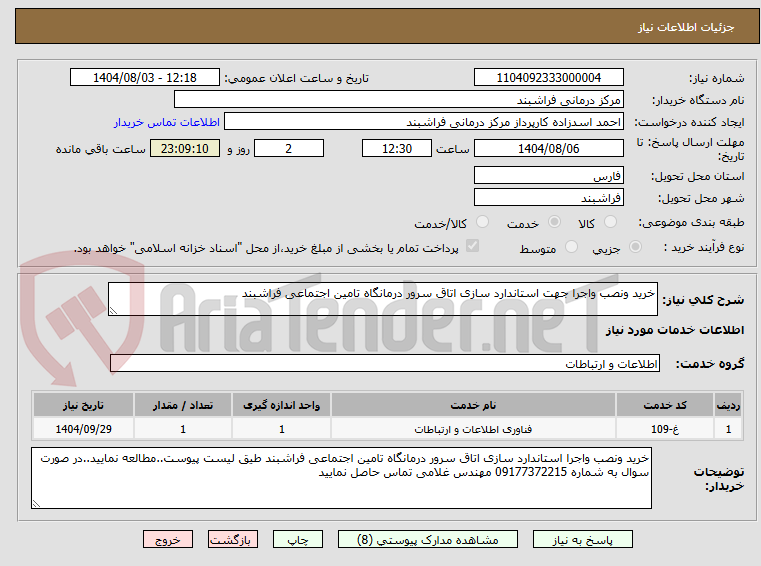Screen dimensions: 761x566
Task: Click the تاریخ نیاز column header
Action: coord(83,405)
